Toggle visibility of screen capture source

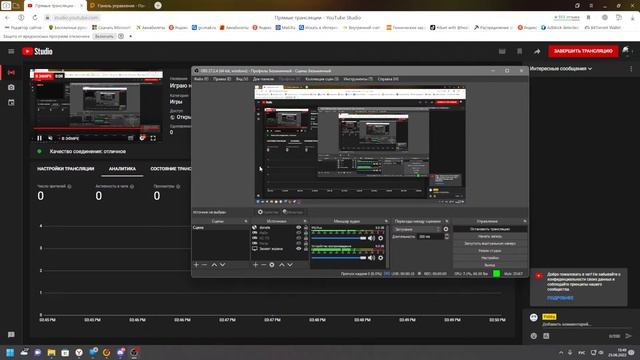(298, 249)
